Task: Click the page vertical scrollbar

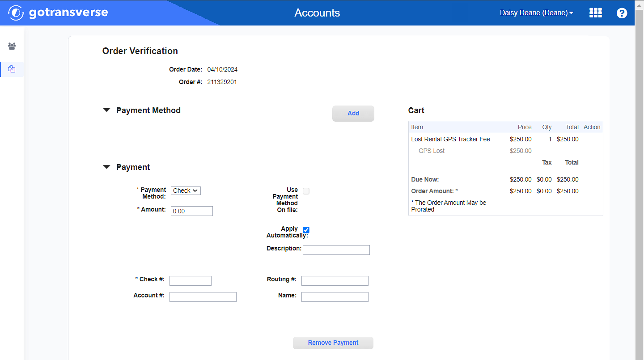Action: [x=640, y=180]
